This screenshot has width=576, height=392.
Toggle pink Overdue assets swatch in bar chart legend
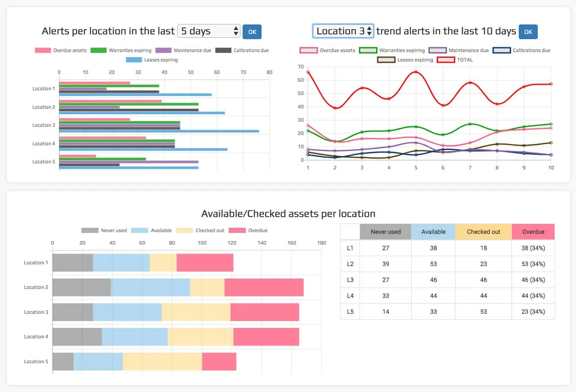click(x=43, y=50)
